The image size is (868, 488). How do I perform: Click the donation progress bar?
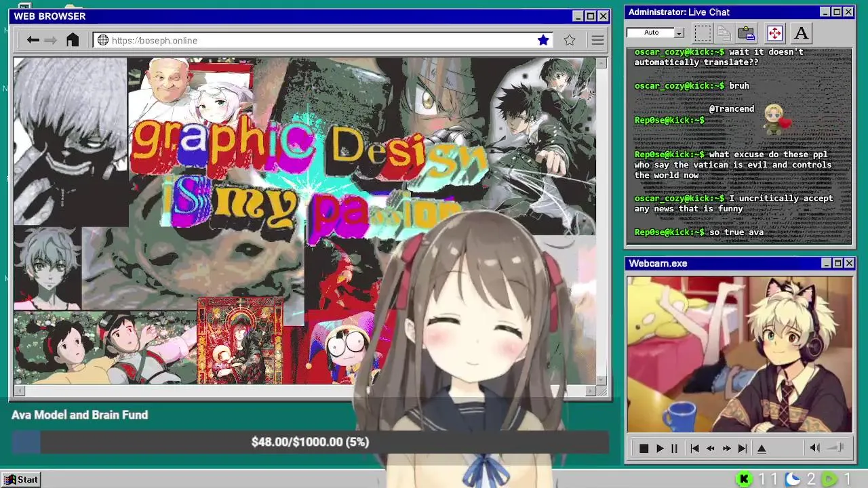pyautogui.click(x=310, y=442)
